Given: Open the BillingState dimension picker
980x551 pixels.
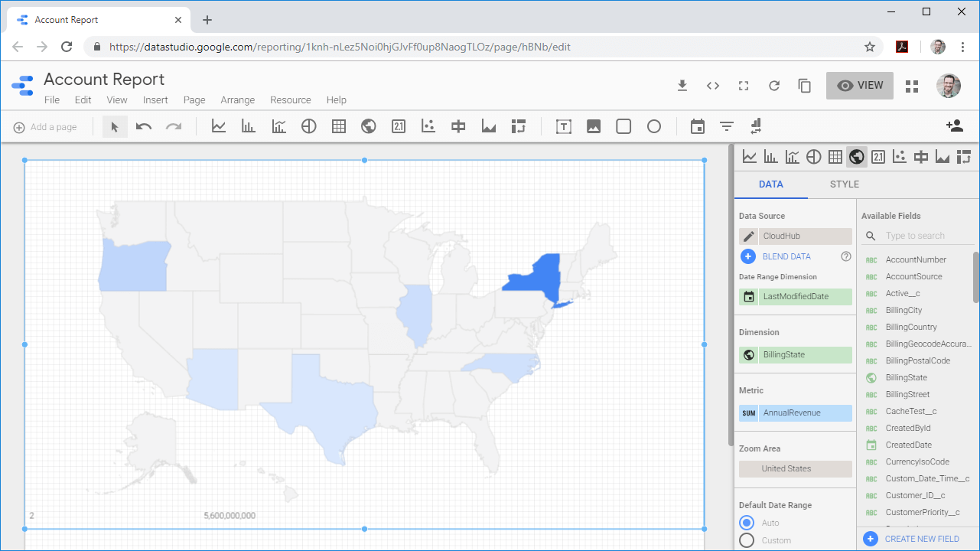Looking at the screenshot, I should [795, 355].
